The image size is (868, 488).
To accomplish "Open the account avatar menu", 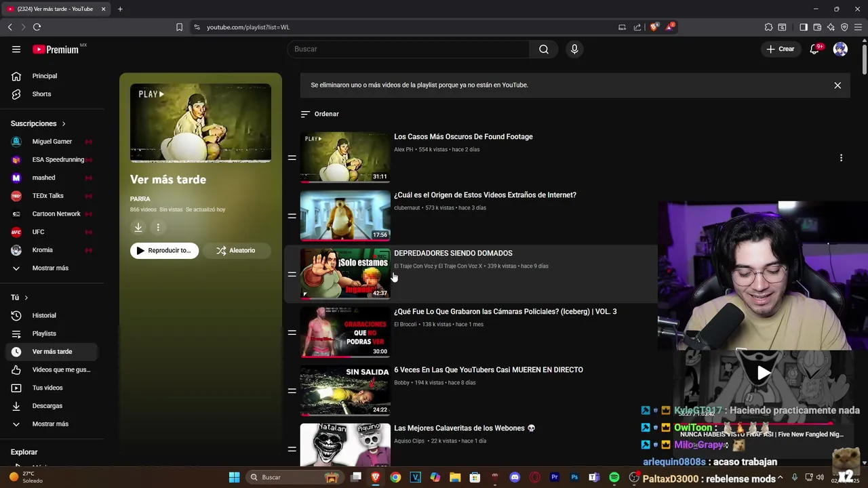I will (x=840, y=49).
